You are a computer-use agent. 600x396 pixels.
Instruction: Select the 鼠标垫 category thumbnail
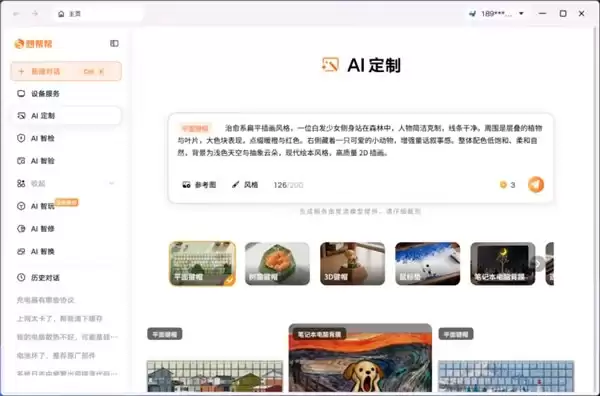(x=427, y=264)
